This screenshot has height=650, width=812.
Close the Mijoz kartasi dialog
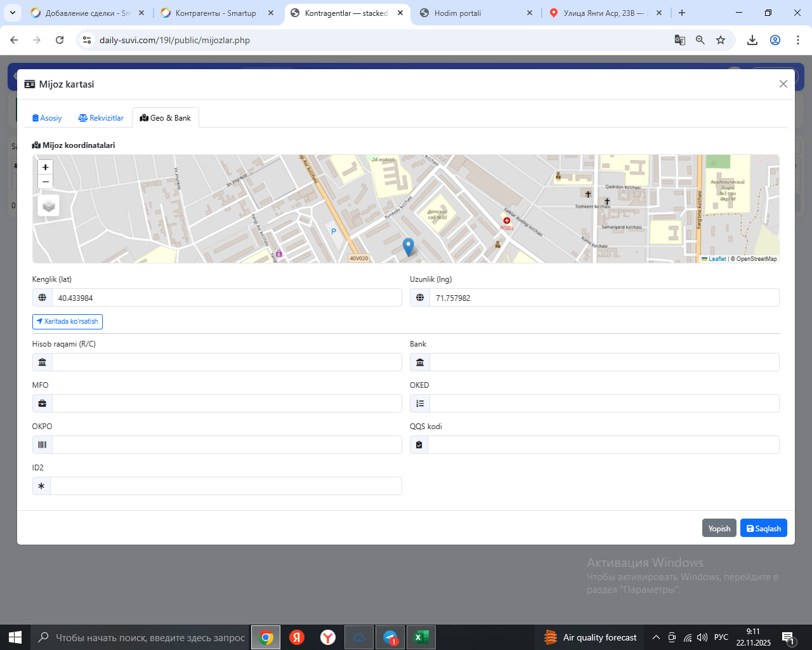pyautogui.click(x=783, y=84)
